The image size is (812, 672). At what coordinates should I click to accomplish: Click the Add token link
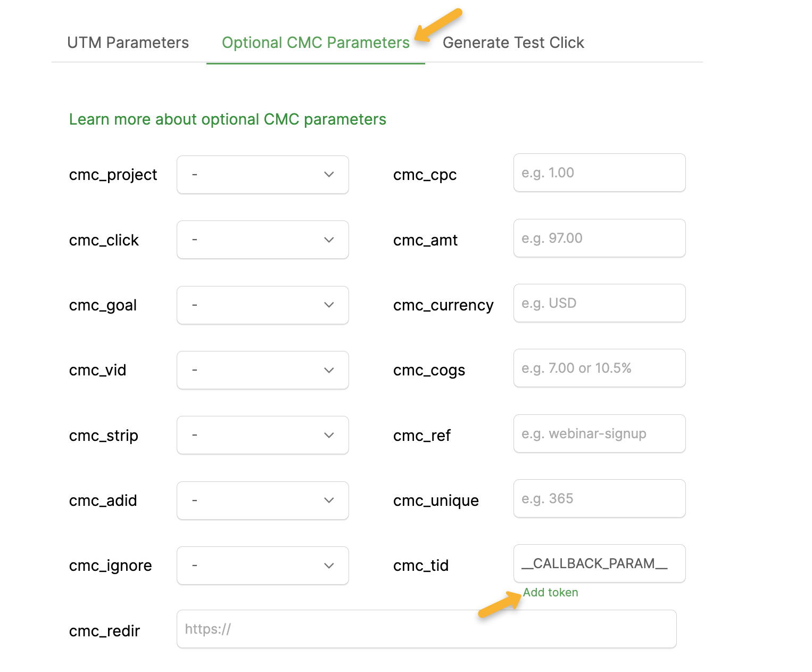click(x=550, y=593)
